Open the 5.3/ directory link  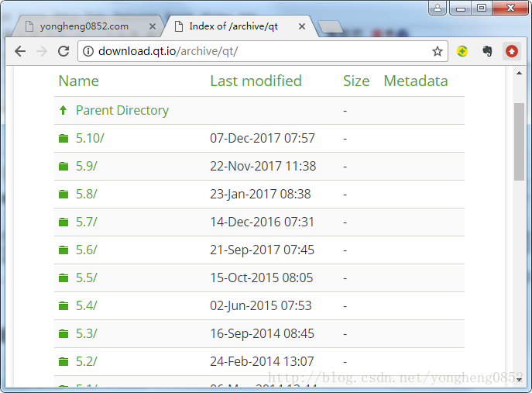[86, 333]
